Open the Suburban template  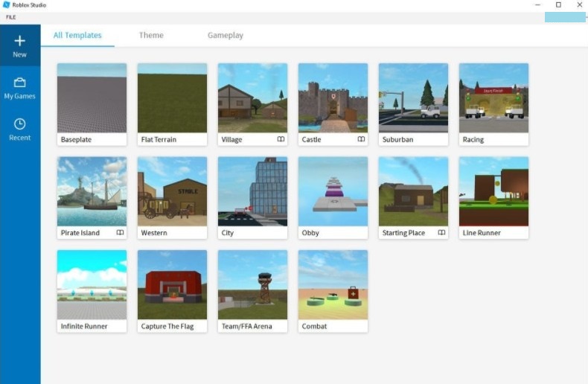(413, 98)
